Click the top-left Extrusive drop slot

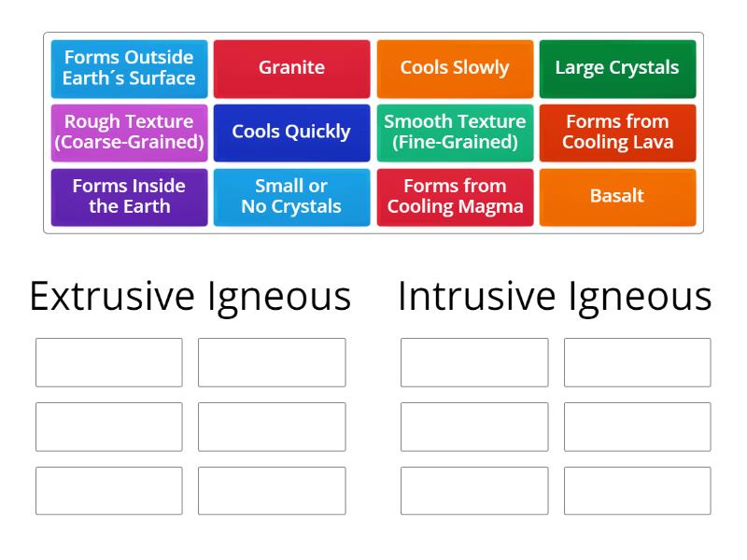(x=108, y=363)
